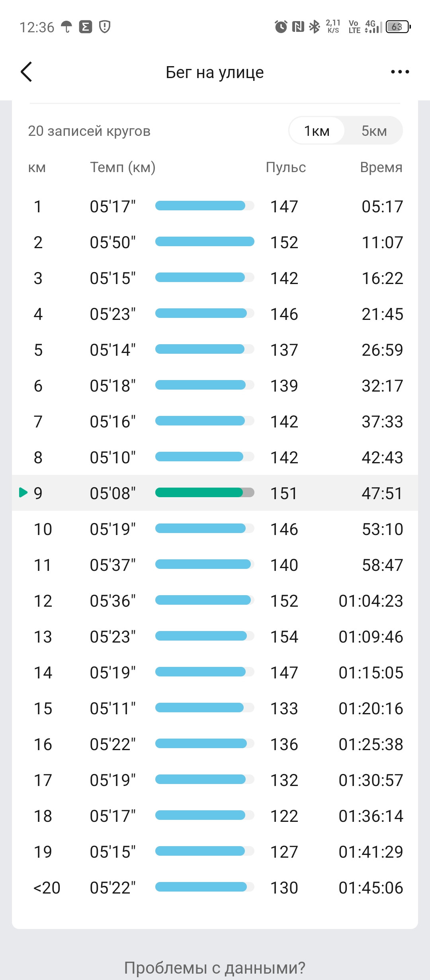Select the lap 12 row at 01:04:23
Viewport: 430px width, 980px height.
coord(215,601)
